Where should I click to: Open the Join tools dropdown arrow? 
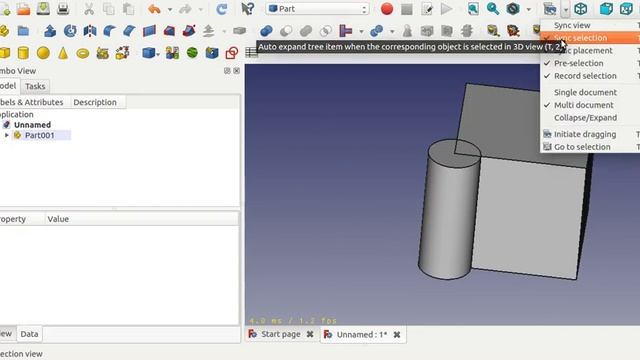click(361, 31)
